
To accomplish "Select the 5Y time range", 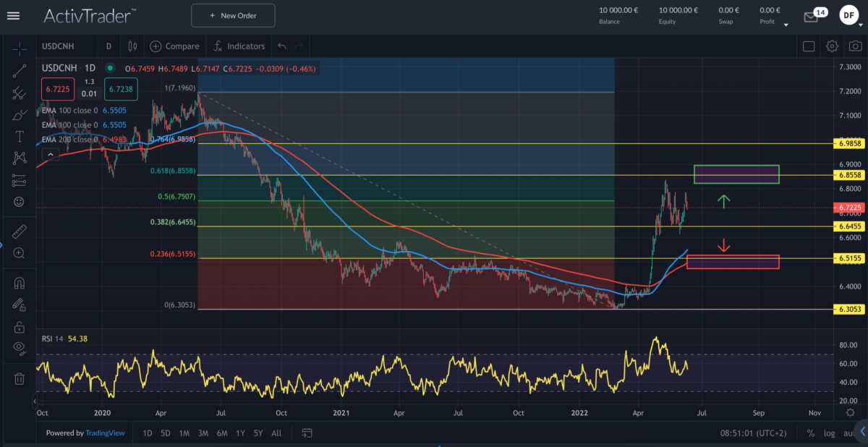I will tap(258, 433).
